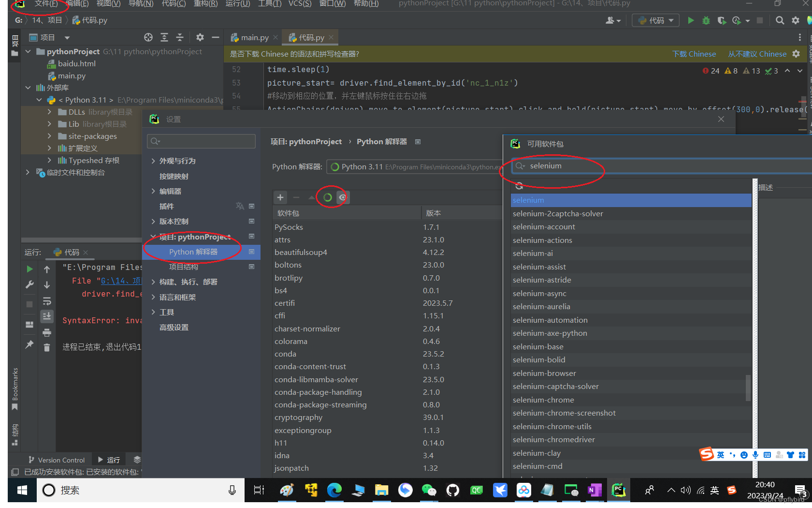812x508 pixels.
Task: Click the down stack trace arrow in the Run panel
Action: pyautogui.click(x=47, y=284)
